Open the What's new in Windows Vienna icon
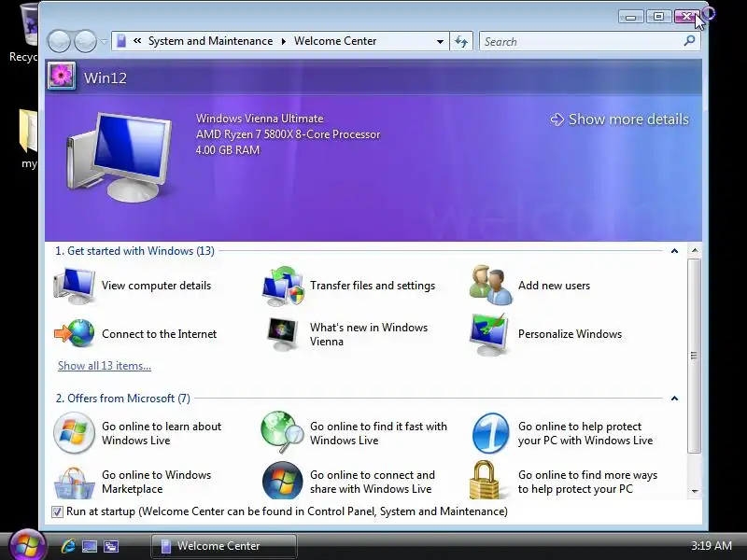Screen dimensions: 747x560 click(x=282, y=334)
